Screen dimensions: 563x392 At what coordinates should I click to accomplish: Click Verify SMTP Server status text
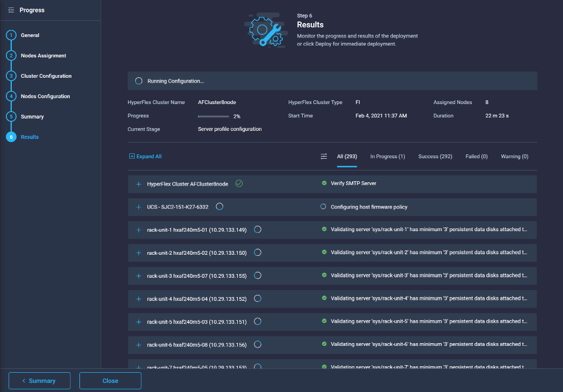pyautogui.click(x=353, y=183)
